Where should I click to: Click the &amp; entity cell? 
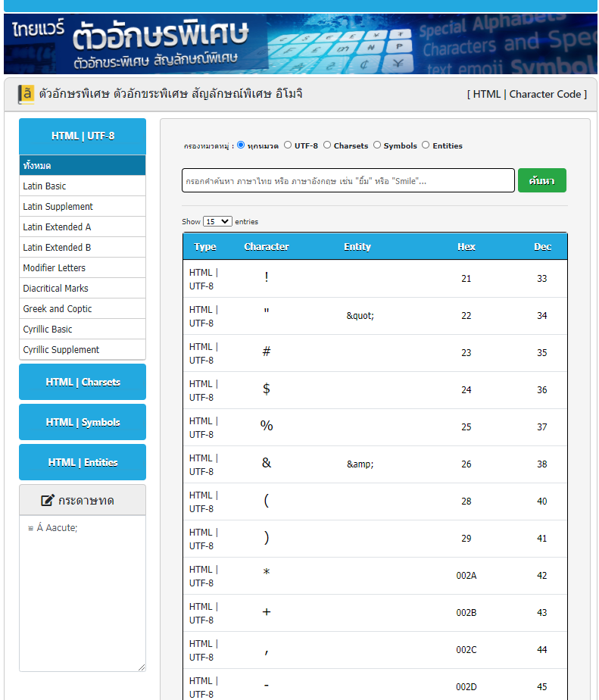360,464
